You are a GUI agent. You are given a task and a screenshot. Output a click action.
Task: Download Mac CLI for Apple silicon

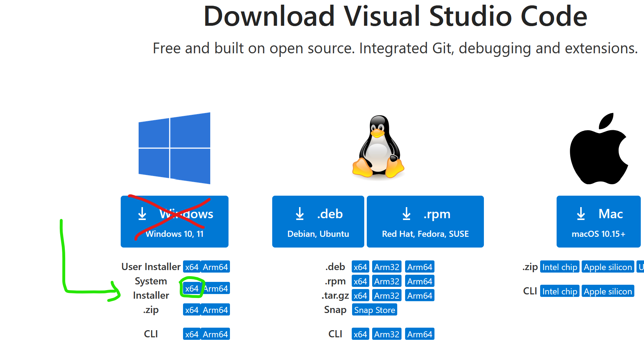click(608, 291)
